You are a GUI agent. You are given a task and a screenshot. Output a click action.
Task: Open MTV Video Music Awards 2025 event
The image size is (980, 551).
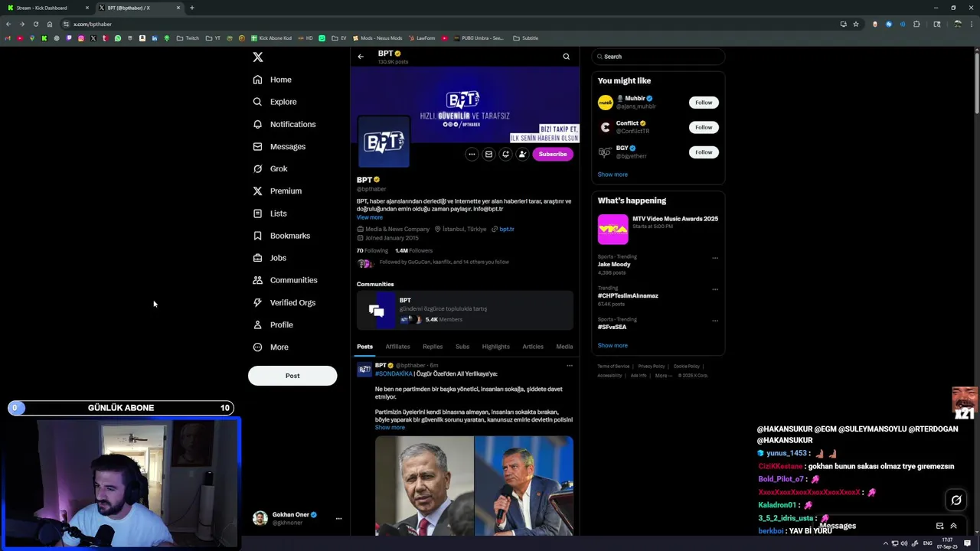pos(658,228)
